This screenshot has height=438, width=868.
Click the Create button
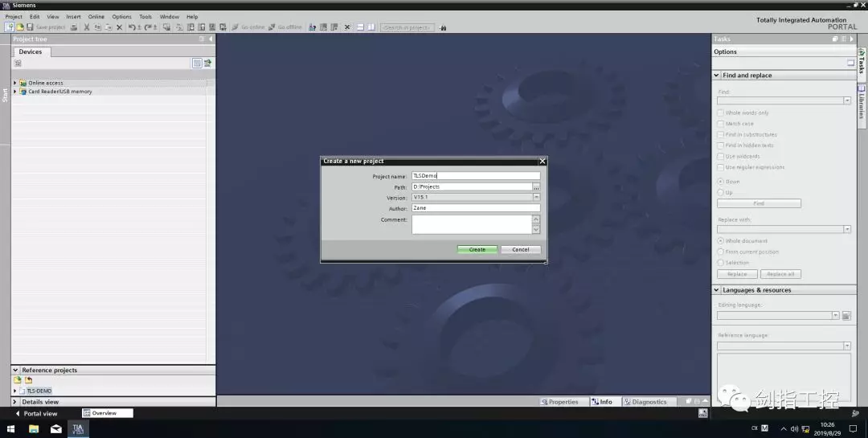tap(477, 249)
